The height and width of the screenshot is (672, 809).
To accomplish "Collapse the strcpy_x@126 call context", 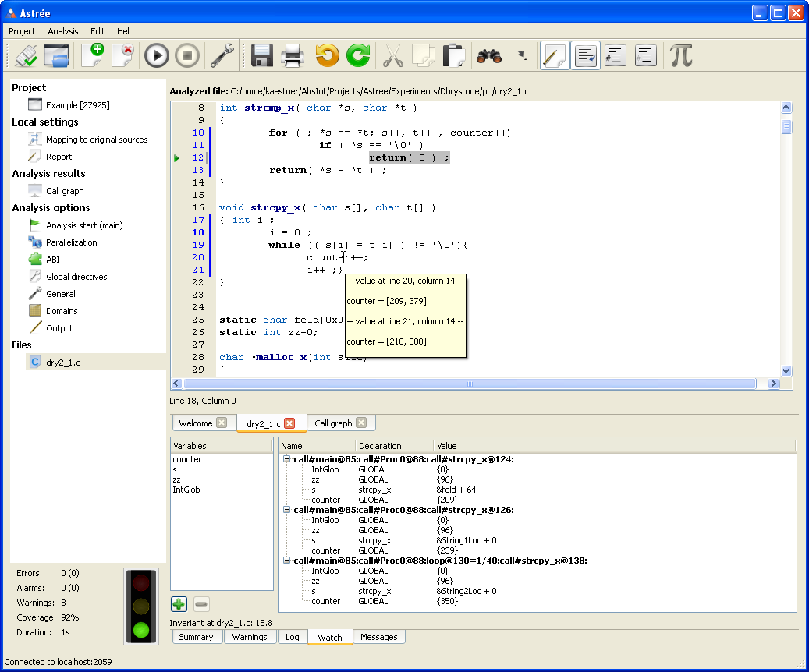I will [287, 510].
